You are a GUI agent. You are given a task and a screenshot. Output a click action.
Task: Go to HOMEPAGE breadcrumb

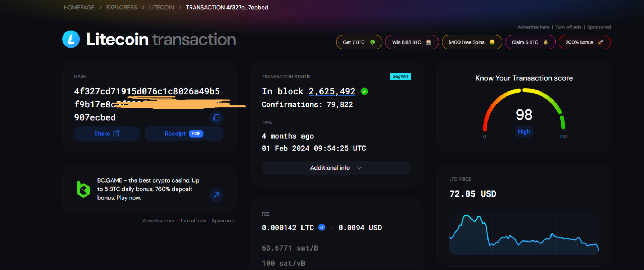tap(79, 8)
